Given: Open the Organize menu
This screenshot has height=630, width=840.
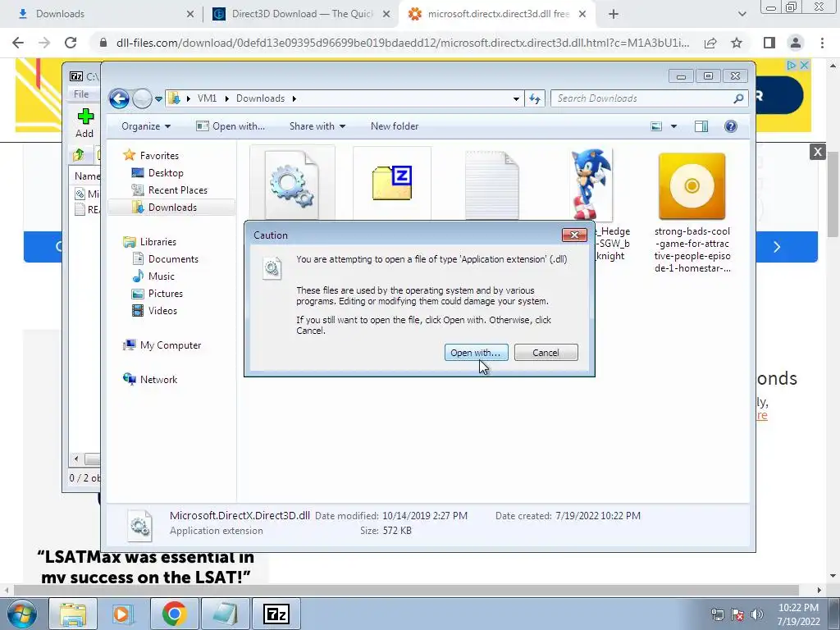Looking at the screenshot, I should [x=146, y=126].
